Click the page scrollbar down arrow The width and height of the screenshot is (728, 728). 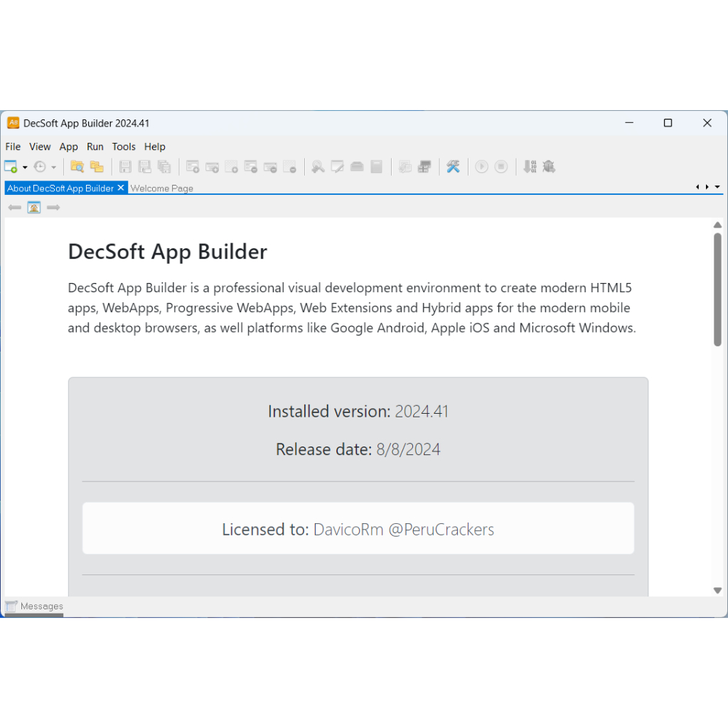point(717,591)
